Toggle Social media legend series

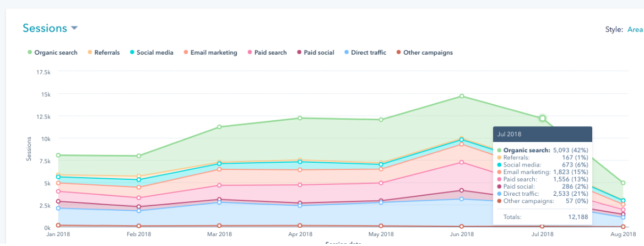pos(151,52)
